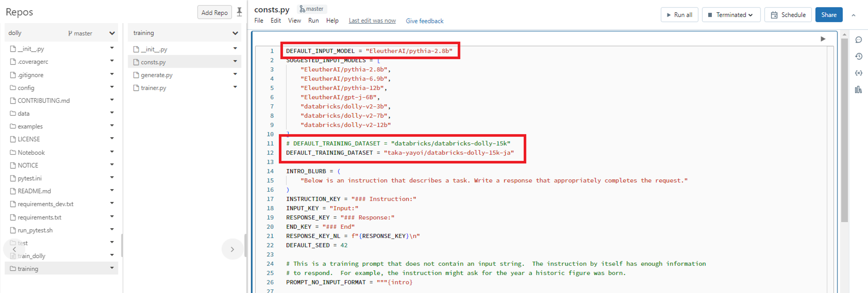Click the pin icon next to Add Repo

[x=240, y=12]
